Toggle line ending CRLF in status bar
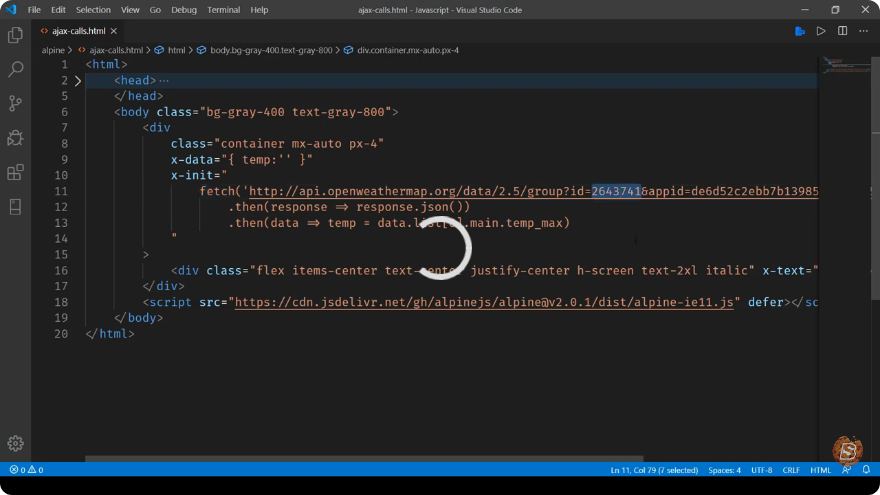The height and width of the screenshot is (495, 880). (x=791, y=470)
